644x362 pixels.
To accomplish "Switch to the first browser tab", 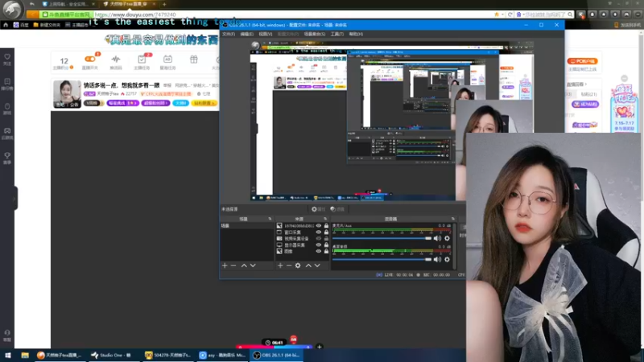I will 68,4.
